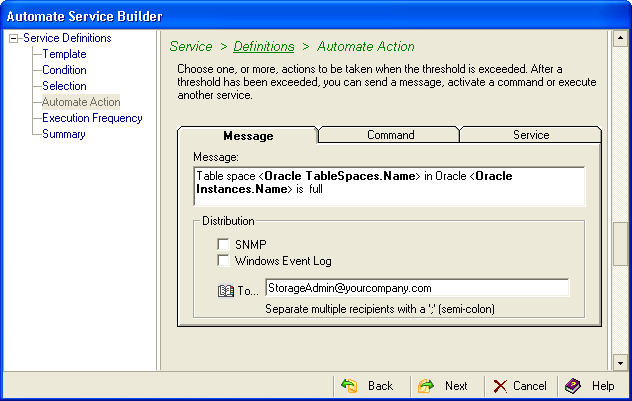Viewport: 632px width, 401px height.
Task: Select Condition in the tree
Action: click(x=64, y=70)
